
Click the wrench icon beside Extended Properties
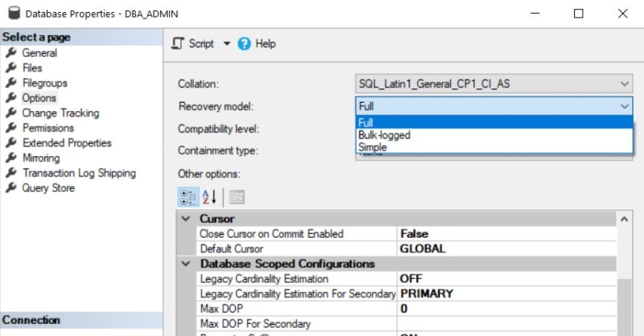click(11, 142)
